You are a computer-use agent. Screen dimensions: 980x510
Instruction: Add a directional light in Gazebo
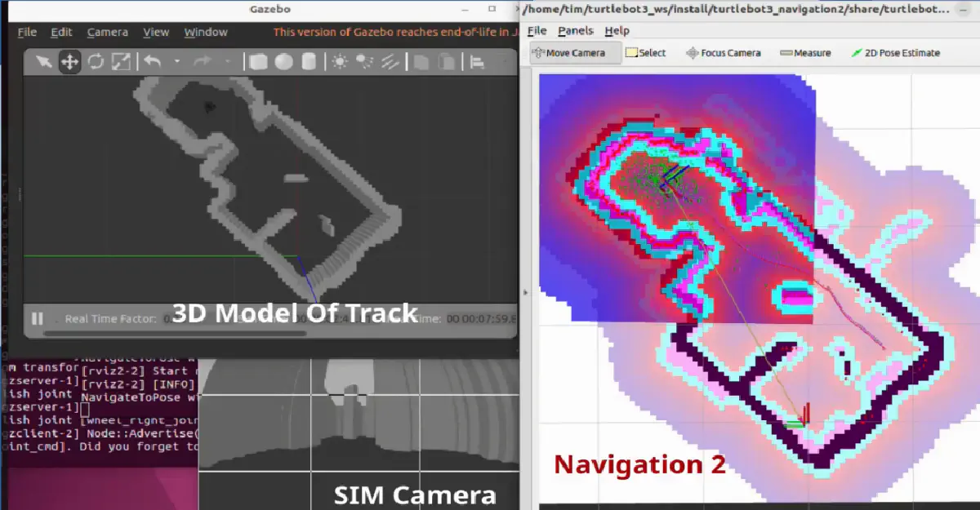pyautogui.click(x=390, y=62)
